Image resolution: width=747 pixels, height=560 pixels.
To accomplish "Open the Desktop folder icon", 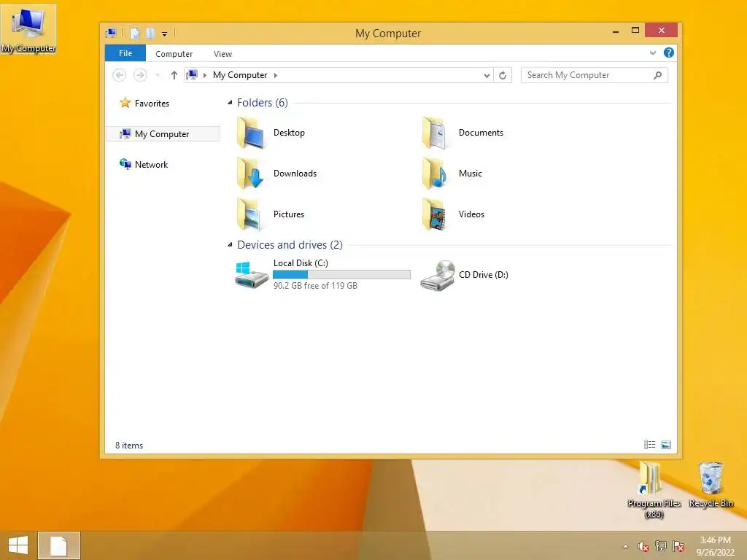I will pos(250,133).
